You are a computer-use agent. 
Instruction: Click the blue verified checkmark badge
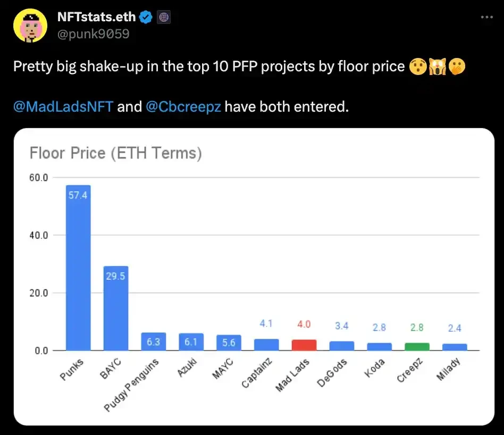[x=146, y=18]
